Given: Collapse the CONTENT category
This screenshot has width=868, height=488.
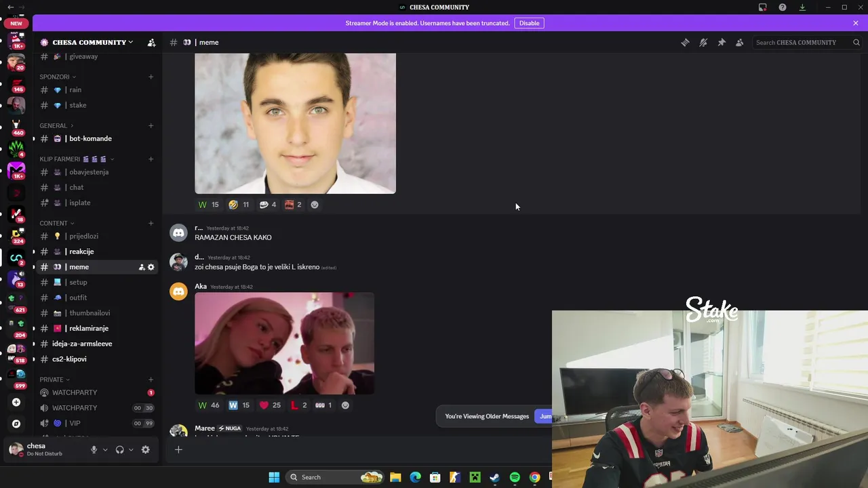Looking at the screenshot, I should (57, 223).
